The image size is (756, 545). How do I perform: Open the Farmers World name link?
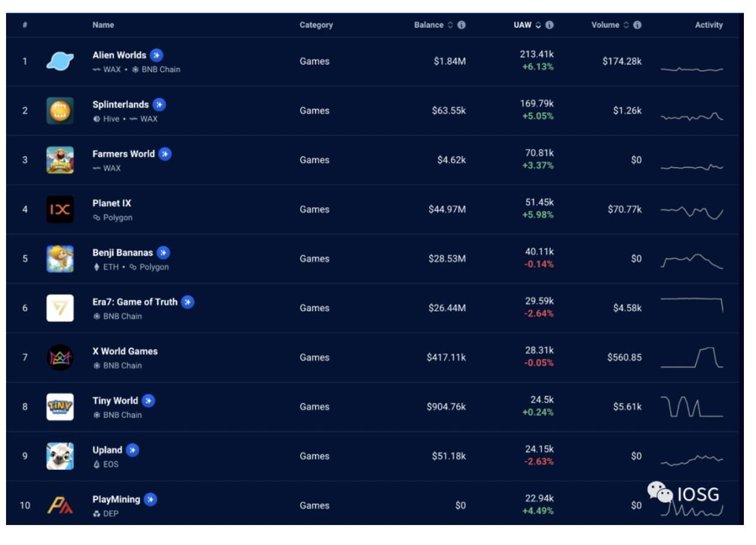pyautogui.click(x=124, y=154)
